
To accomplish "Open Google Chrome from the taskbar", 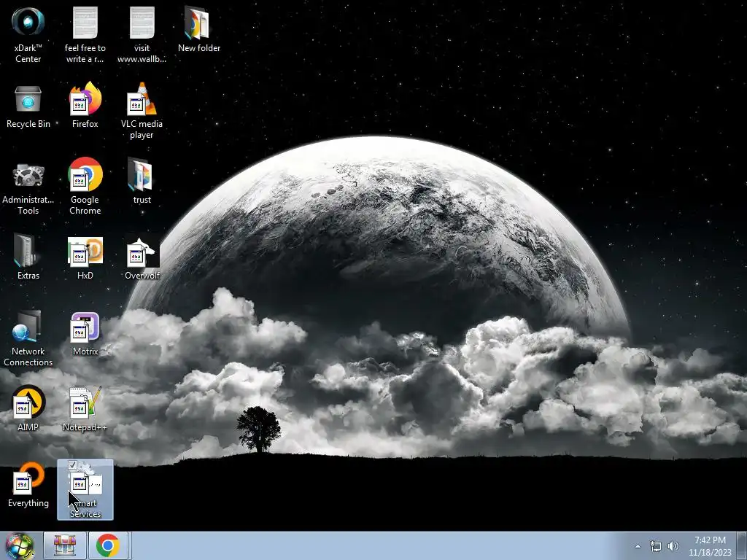I will pos(108,545).
